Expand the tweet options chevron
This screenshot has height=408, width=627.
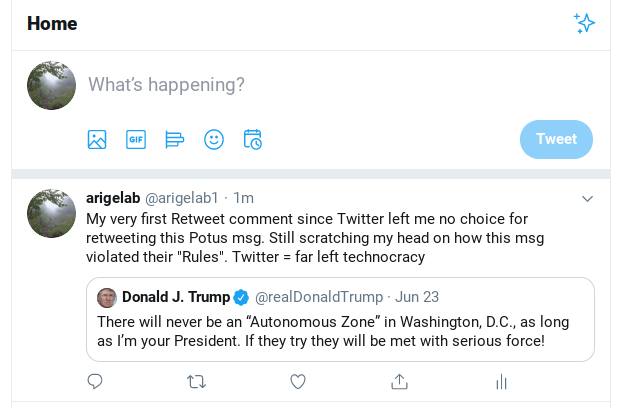click(x=588, y=199)
